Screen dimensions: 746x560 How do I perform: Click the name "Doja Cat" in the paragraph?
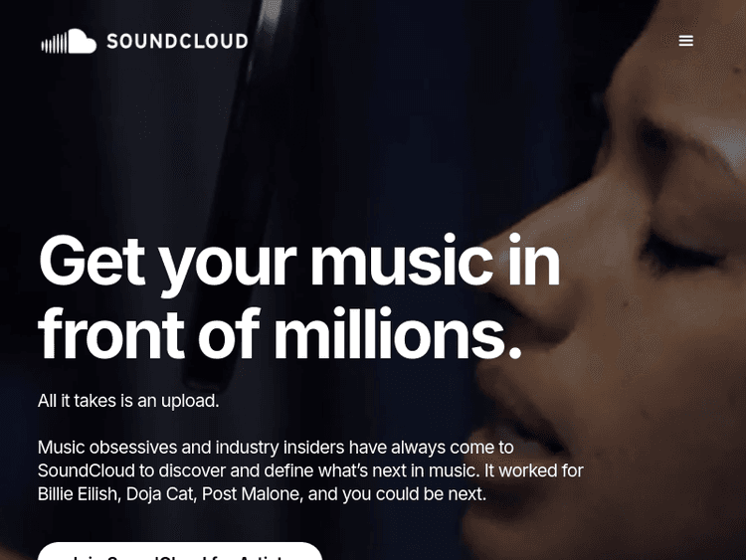click(x=160, y=494)
